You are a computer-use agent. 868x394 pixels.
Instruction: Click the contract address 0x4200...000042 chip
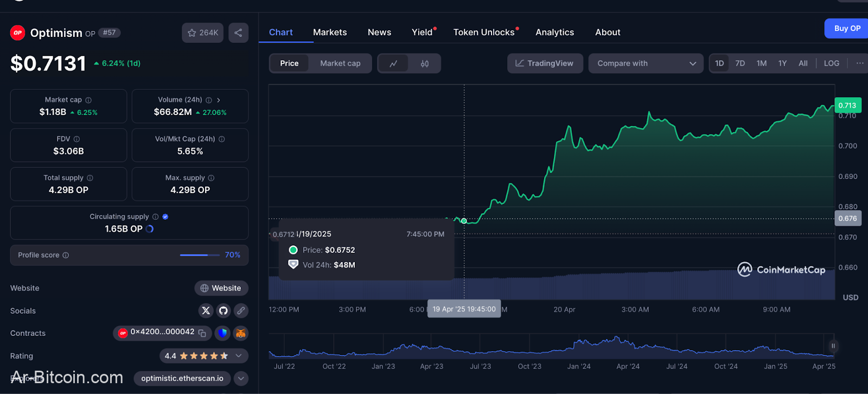tap(162, 333)
